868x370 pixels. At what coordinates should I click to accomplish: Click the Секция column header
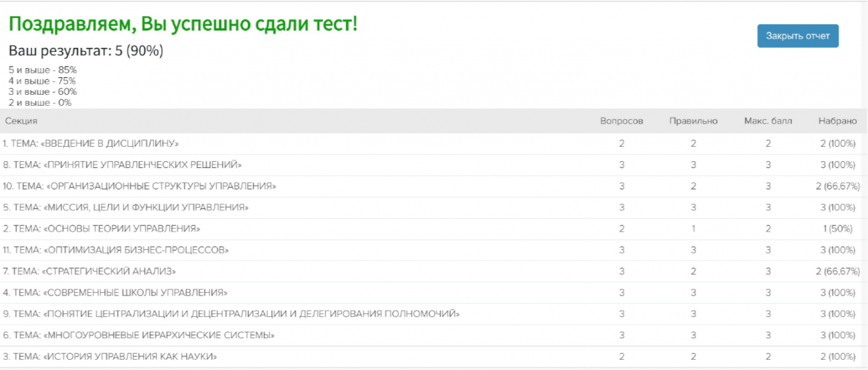coord(21,121)
